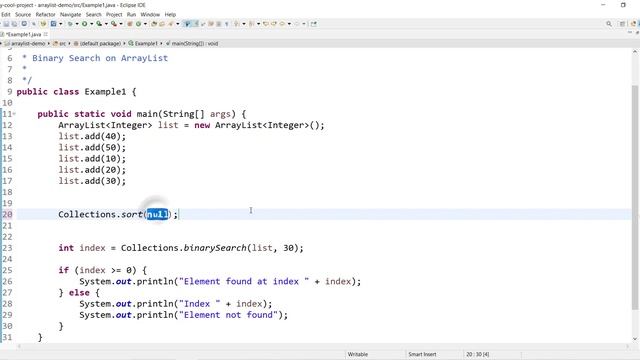Collapse the main method fold marker
Viewport: 640px width, 360px height.
(14, 114)
